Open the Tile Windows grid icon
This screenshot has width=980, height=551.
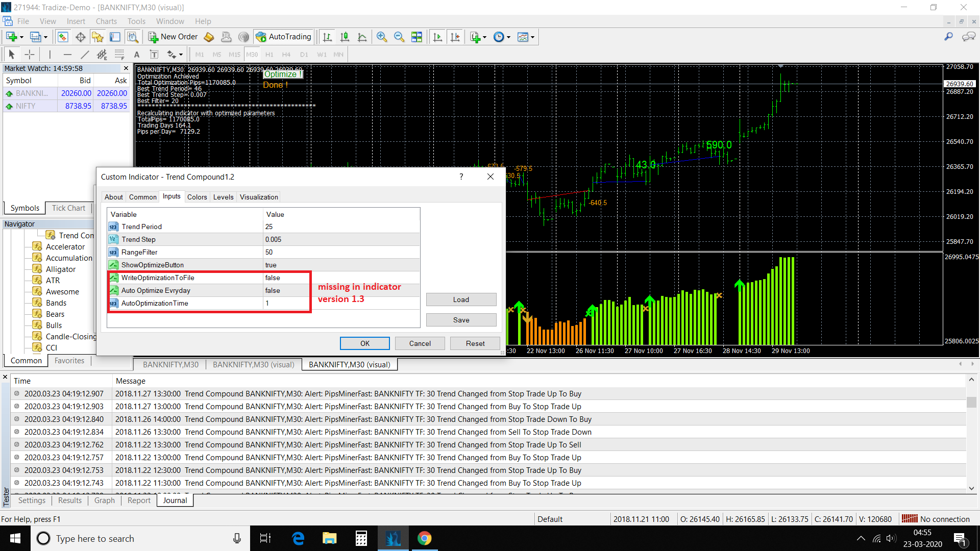[416, 37]
